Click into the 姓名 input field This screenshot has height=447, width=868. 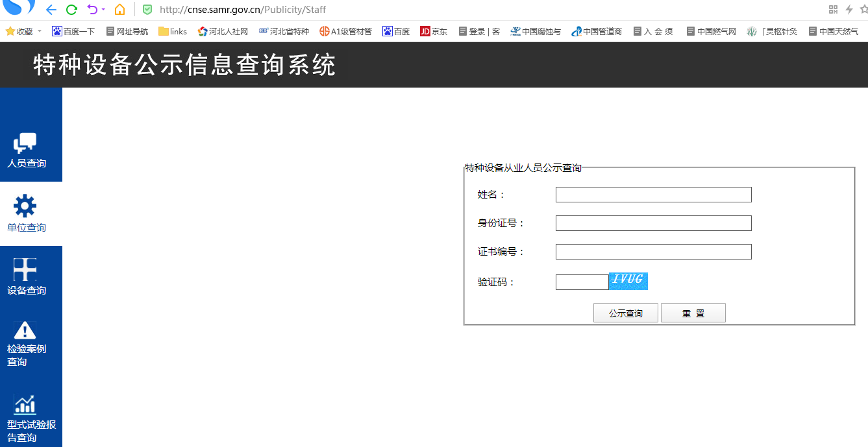[x=653, y=195]
